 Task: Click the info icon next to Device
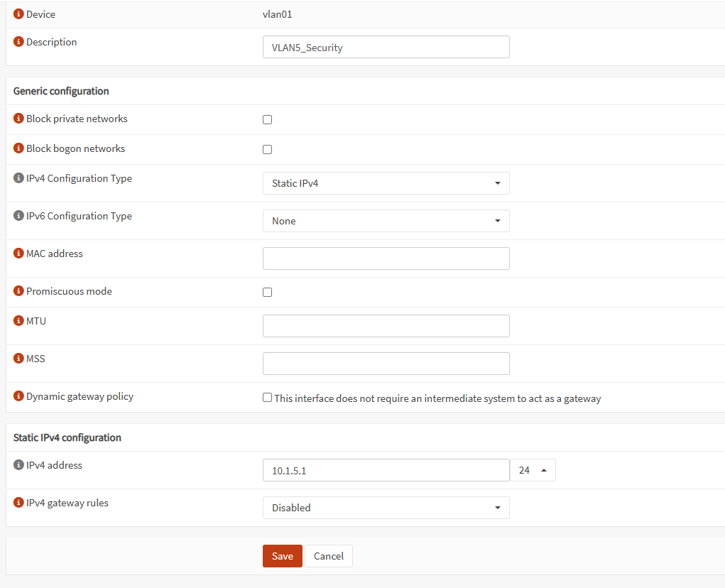(18, 13)
